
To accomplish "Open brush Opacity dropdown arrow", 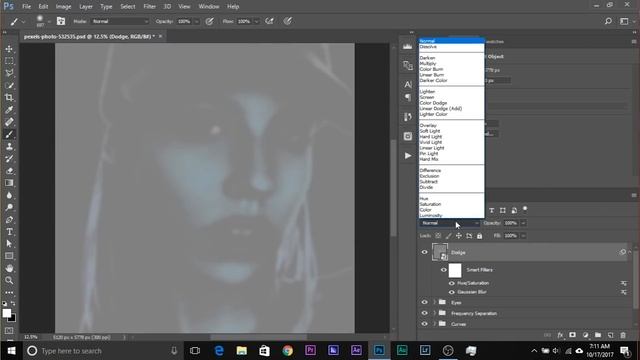I will tap(196, 21).
